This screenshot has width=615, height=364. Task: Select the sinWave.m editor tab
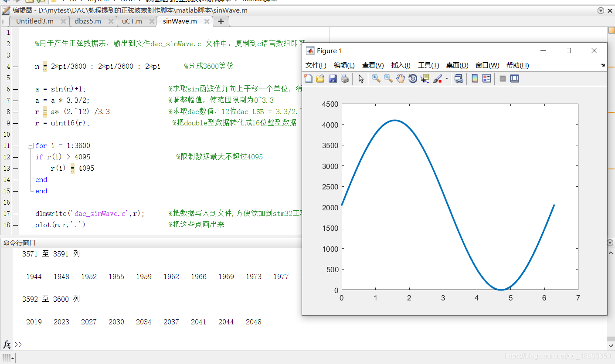point(180,21)
